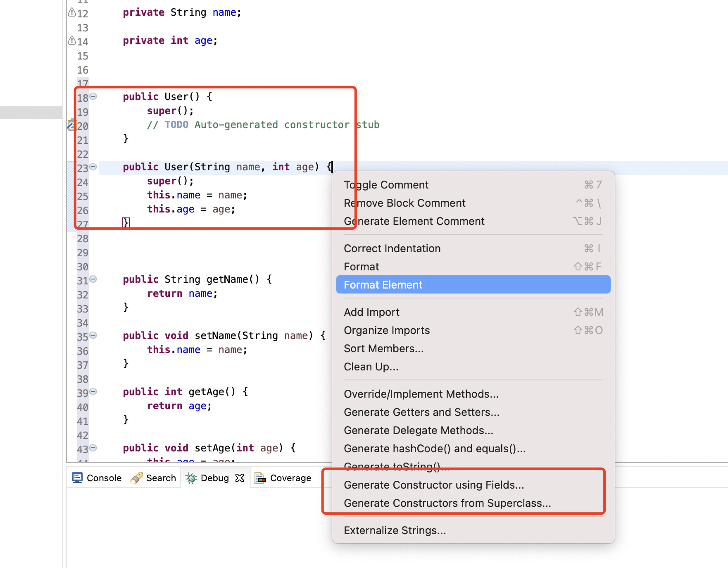Click the 'private String name;' declaration

182,12
